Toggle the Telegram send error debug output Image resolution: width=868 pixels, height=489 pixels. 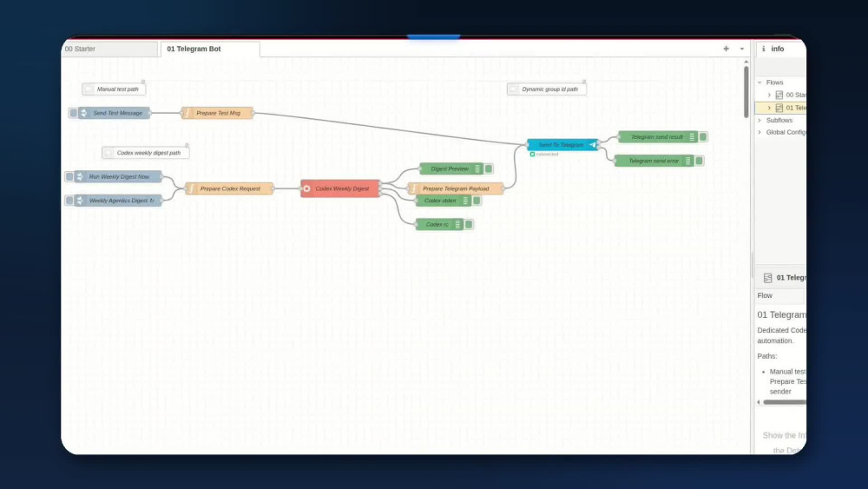(x=699, y=161)
